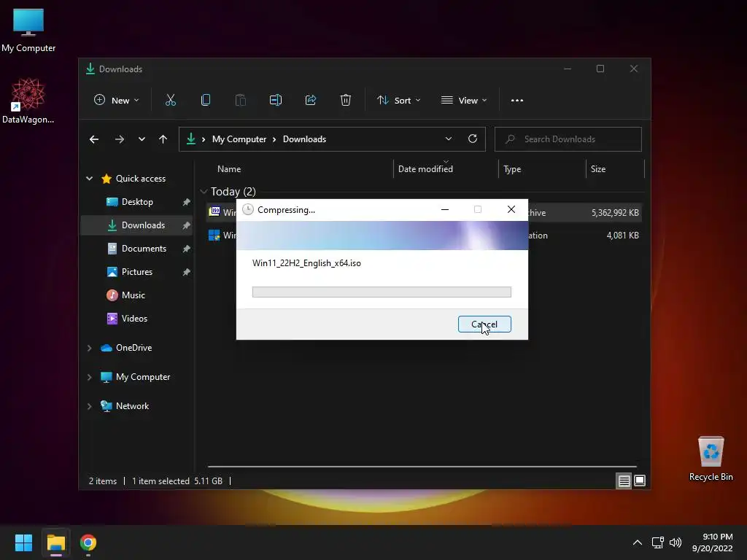This screenshot has height=560, width=747.
Task: Select the 5,362,992 KB file row
Action: [424, 212]
